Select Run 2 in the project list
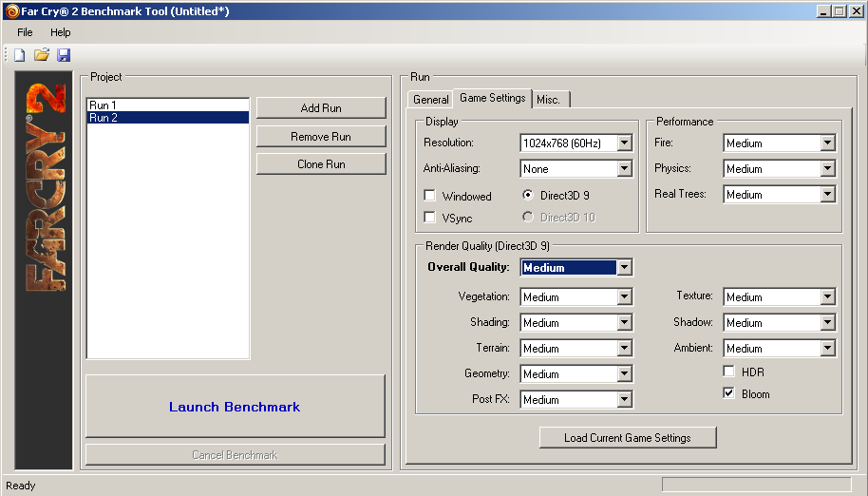The width and height of the screenshot is (868, 496). 168,118
